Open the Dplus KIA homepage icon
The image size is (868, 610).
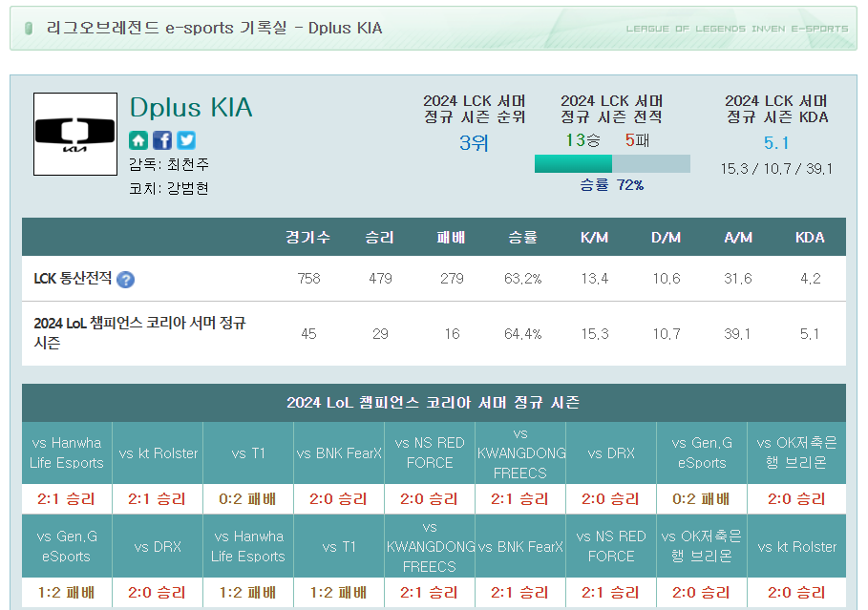[138, 140]
